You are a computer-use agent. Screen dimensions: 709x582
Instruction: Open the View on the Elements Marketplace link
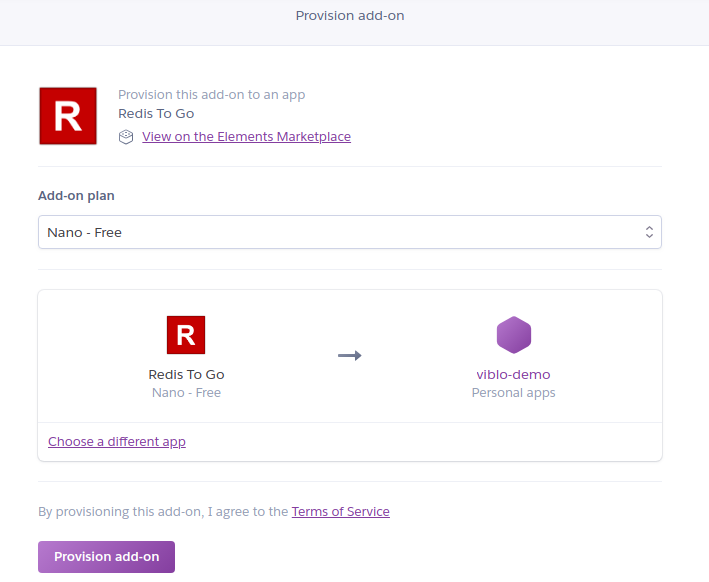(246, 137)
